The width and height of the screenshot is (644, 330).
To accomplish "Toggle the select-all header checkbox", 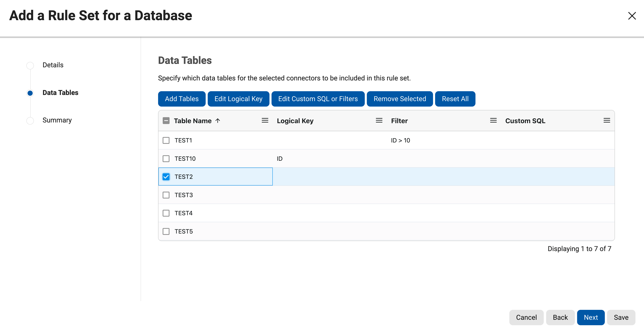I will point(166,121).
